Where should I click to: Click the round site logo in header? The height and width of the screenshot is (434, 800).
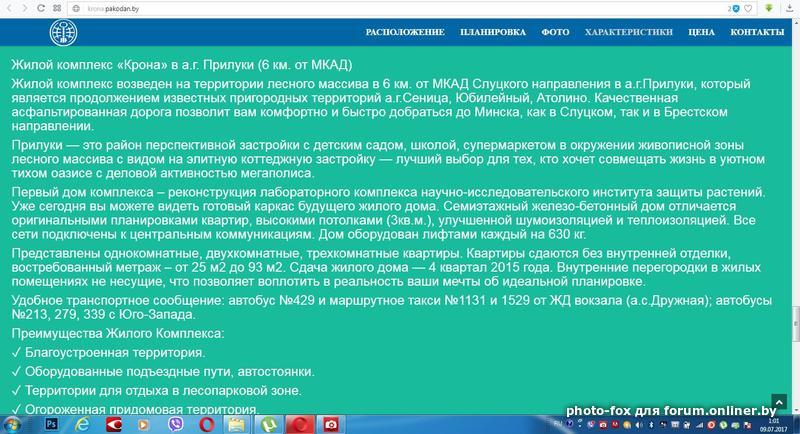63,33
